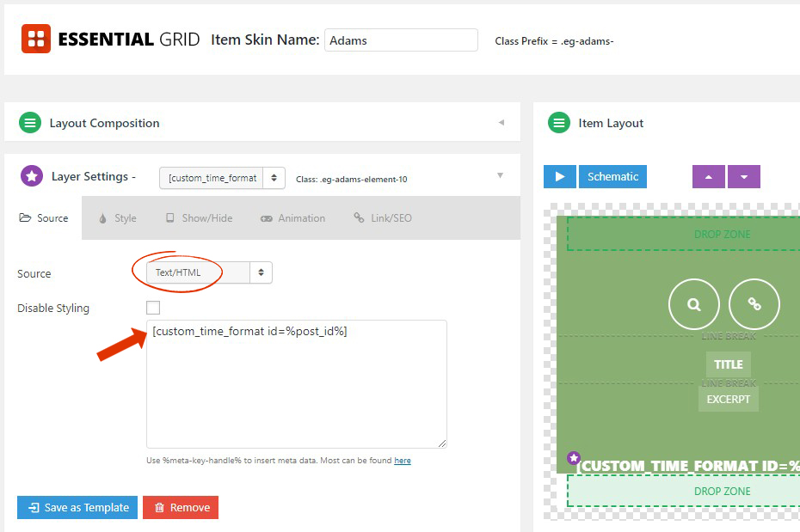This screenshot has width=800, height=532.
Task: Click the Schematic button
Action: 612,177
